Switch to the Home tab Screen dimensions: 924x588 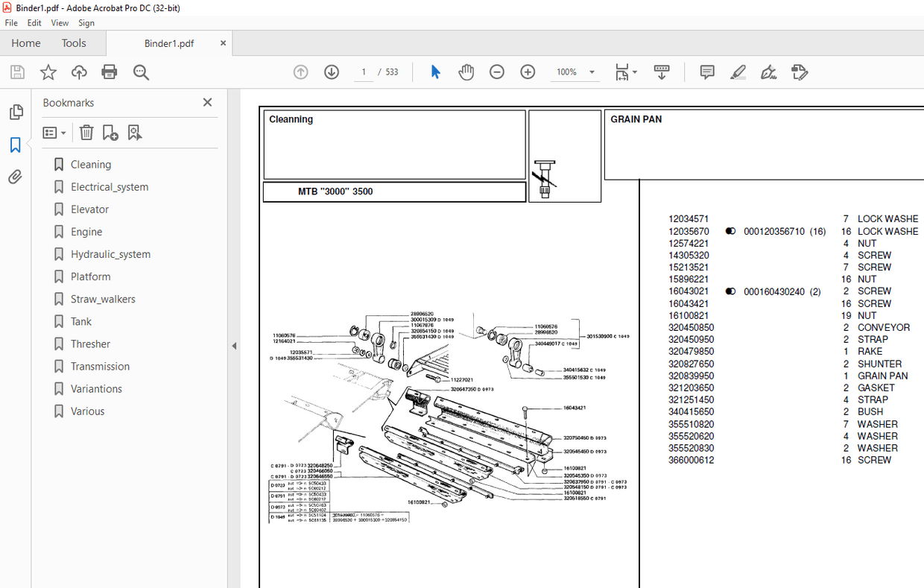pyautogui.click(x=25, y=42)
